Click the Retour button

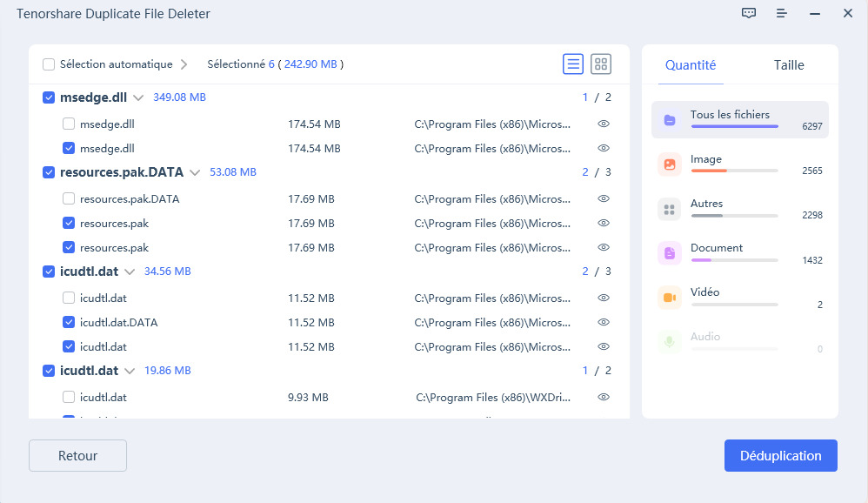click(77, 455)
